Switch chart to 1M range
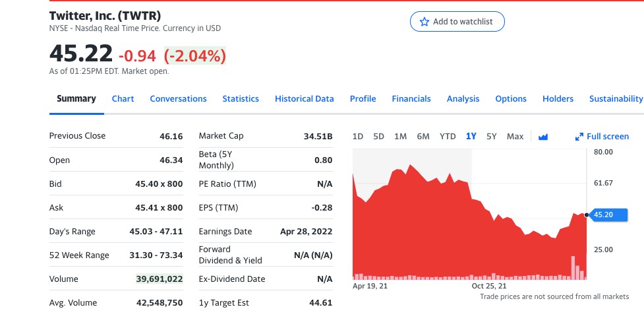The image size is (644, 336). coord(400,137)
